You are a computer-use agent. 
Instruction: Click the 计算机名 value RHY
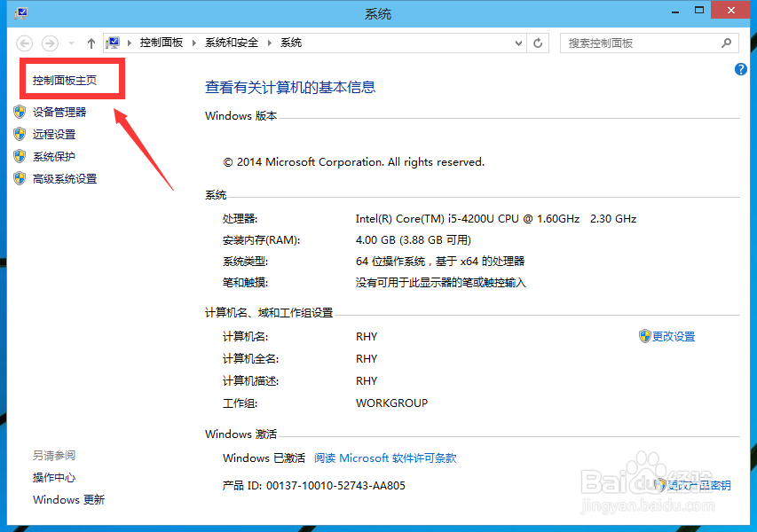point(367,337)
